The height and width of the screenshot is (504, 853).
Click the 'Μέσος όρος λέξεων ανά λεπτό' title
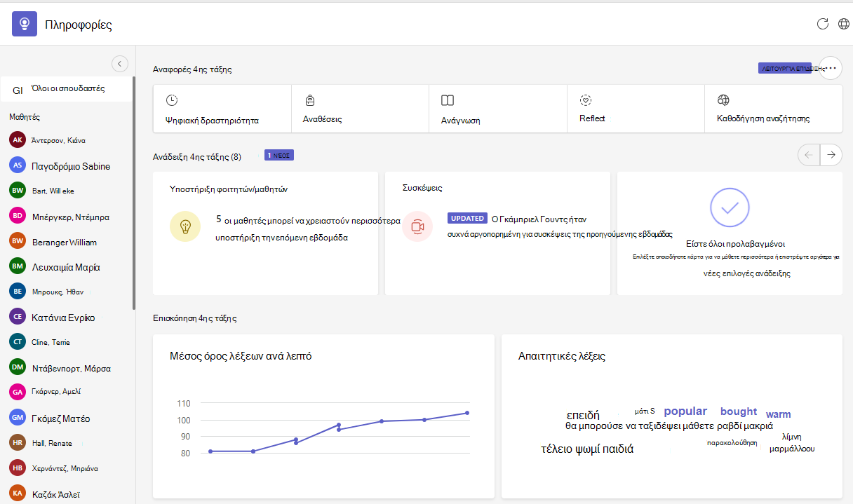(241, 356)
